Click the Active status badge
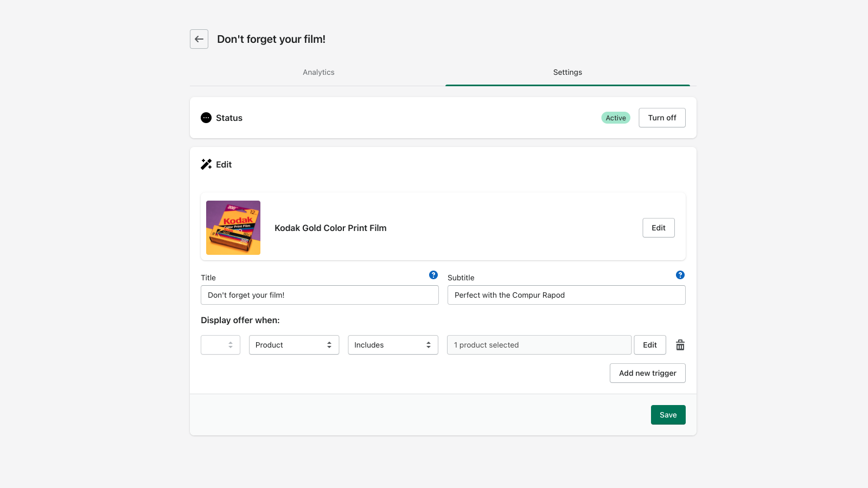The width and height of the screenshot is (868, 488). coord(615,118)
